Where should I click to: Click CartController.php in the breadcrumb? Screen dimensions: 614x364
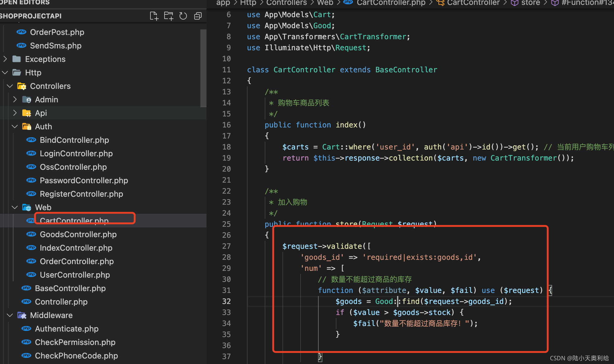tap(391, 3)
